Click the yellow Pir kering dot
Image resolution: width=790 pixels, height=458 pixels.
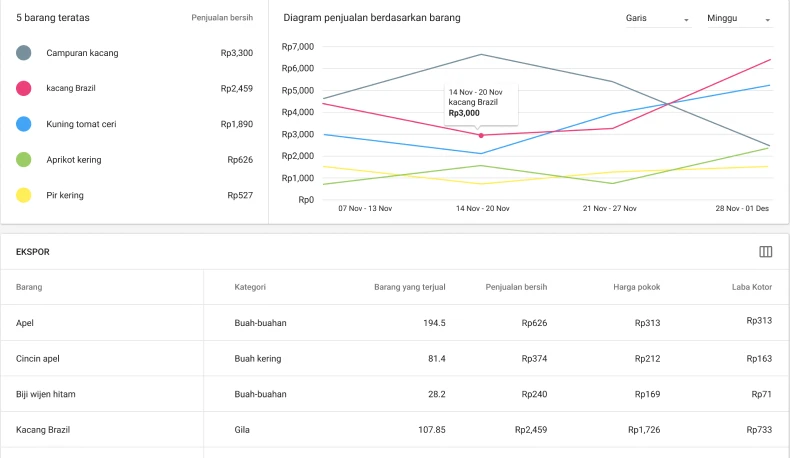[x=24, y=195]
